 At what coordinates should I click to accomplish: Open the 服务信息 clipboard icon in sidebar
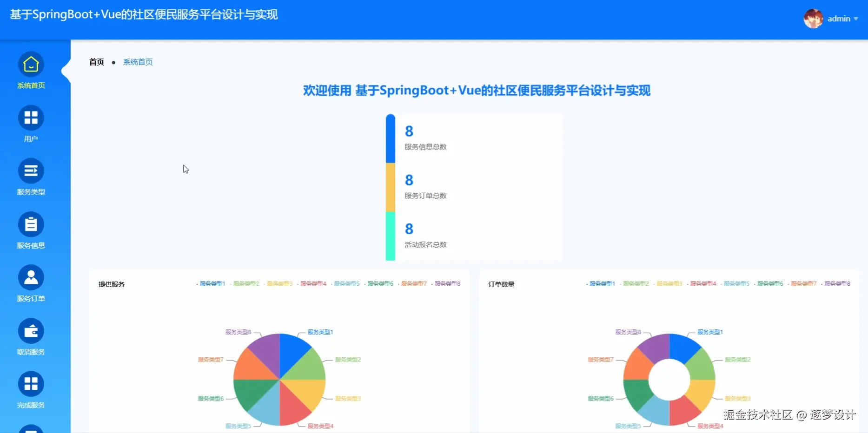coord(31,224)
